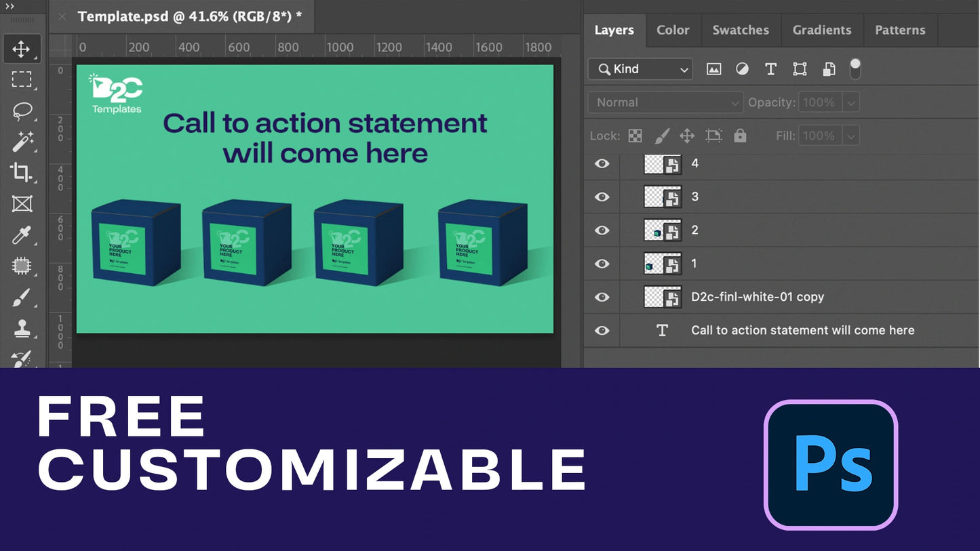
Task: Toggle the layer filter on/off switch
Action: (855, 68)
